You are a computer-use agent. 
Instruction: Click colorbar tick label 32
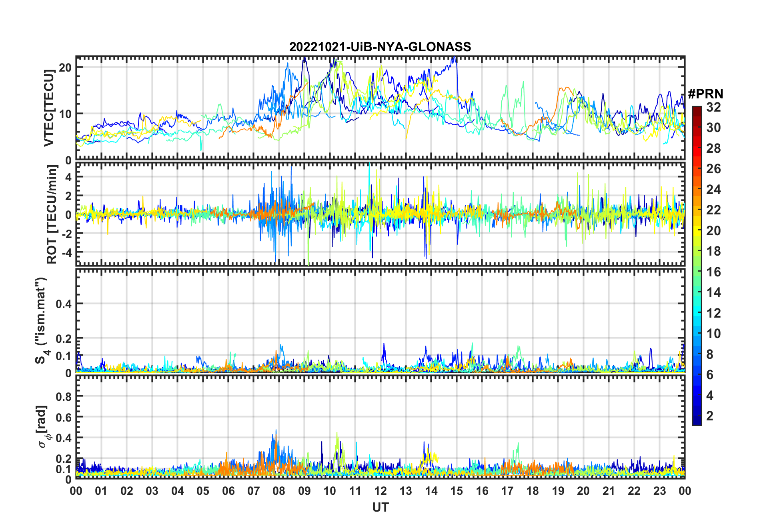(x=713, y=107)
